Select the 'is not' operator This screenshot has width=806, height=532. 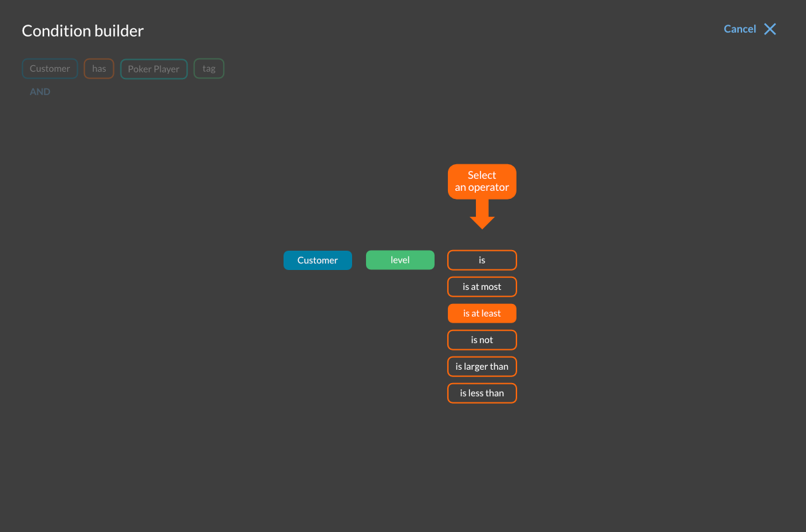pyautogui.click(x=482, y=340)
